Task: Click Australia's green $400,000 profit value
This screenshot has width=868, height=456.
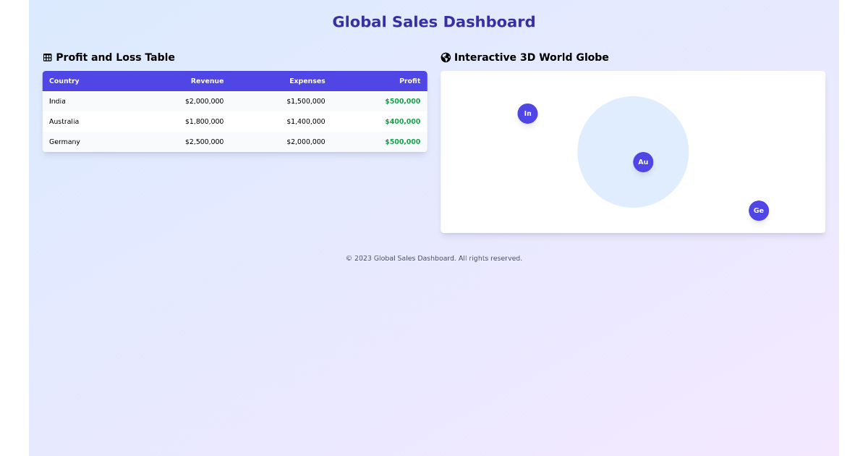Action: click(x=402, y=122)
